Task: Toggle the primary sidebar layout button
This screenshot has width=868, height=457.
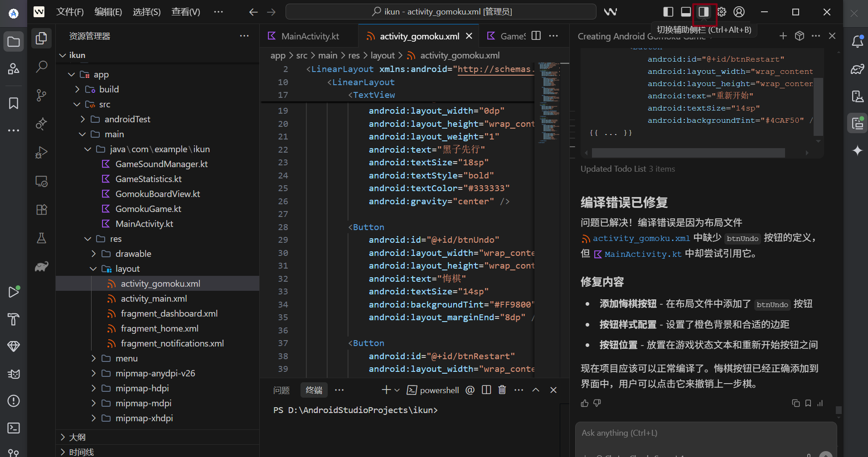Action: (668, 12)
